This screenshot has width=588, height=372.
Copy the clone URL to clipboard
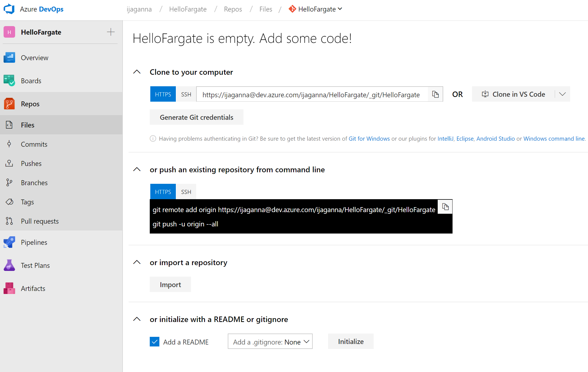(x=435, y=94)
